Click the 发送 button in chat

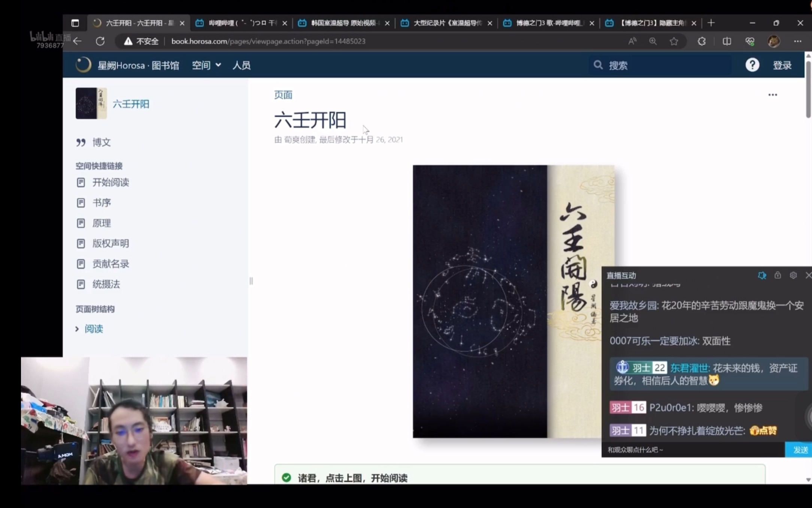799,450
